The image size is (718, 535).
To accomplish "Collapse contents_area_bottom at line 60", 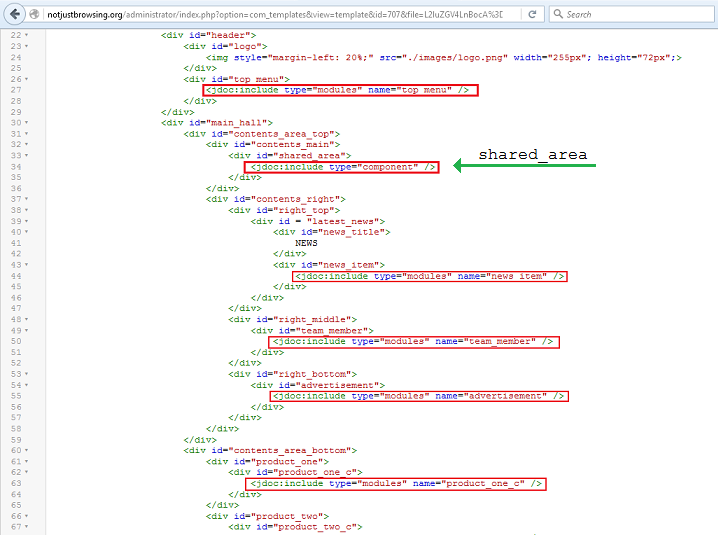I will coord(26,450).
